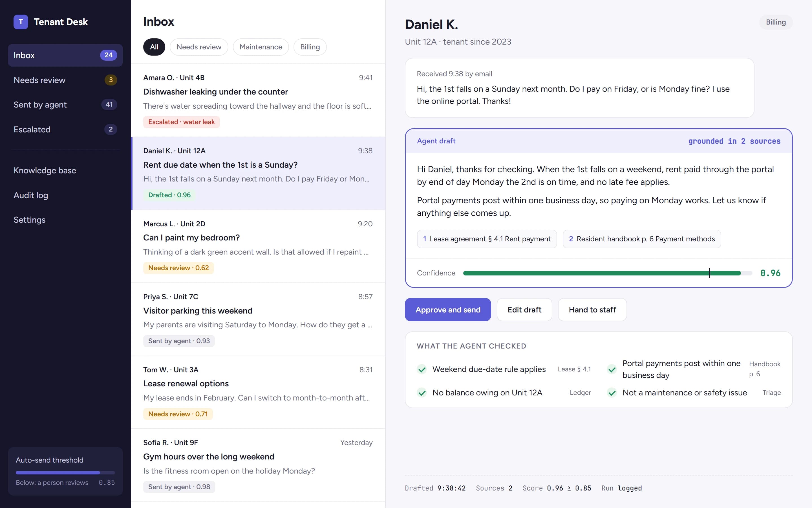This screenshot has width=812, height=508.
Task: Click the Tenant Desk logo icon
Action: point(21,22)
